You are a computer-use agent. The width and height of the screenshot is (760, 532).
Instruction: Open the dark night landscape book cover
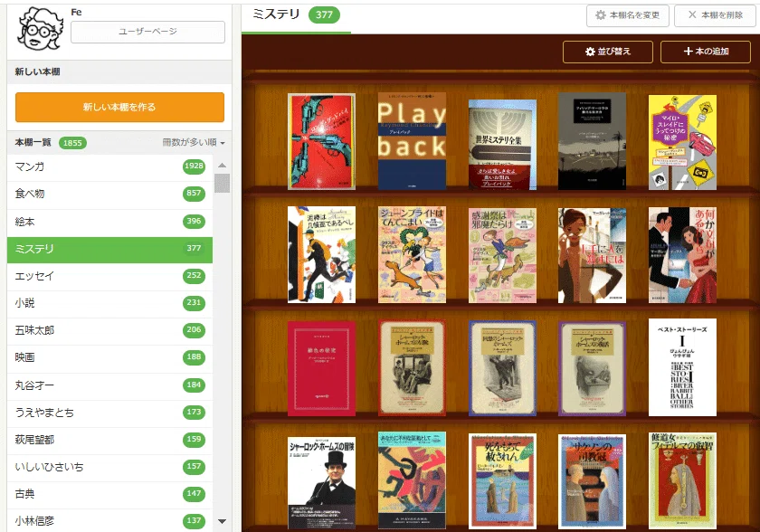point(592,141)
